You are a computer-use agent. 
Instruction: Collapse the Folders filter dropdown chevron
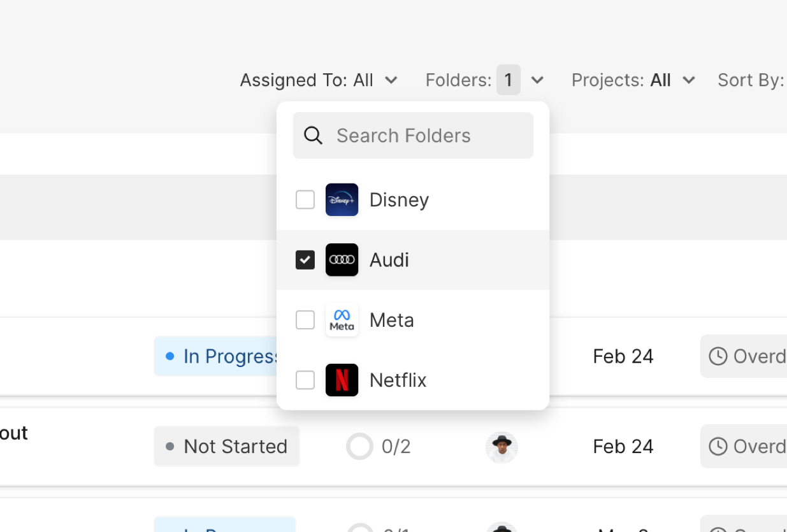537,80
